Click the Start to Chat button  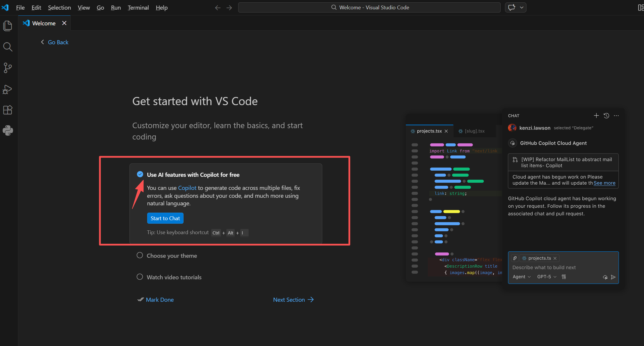tap(165, 218)
